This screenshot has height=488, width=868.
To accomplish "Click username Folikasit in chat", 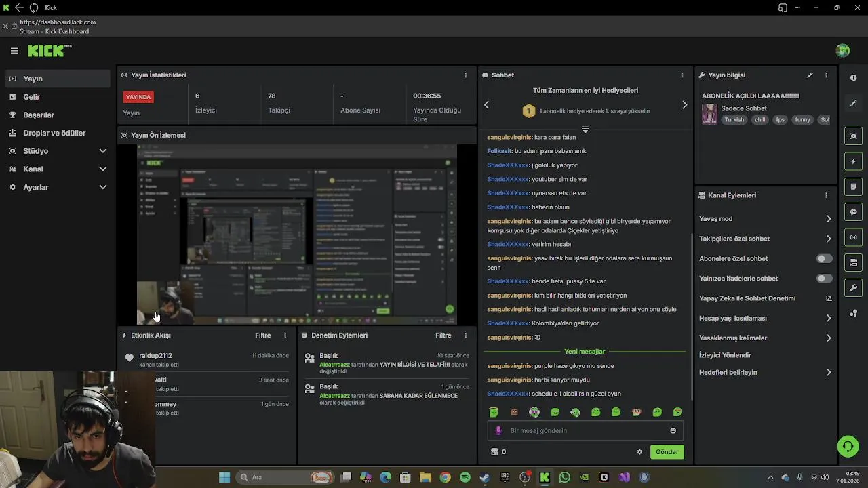I will point(499,151).
